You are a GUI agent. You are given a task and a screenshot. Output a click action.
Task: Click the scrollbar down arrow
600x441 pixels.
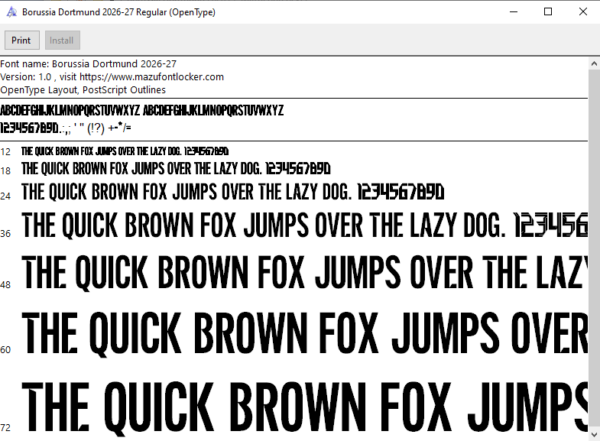click(x=594, y=435)
